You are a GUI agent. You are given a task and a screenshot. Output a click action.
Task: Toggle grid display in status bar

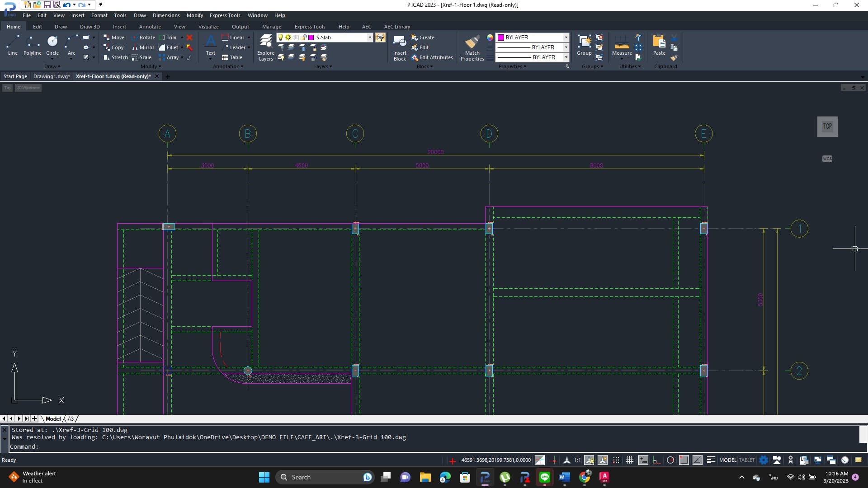coord(629,460)
